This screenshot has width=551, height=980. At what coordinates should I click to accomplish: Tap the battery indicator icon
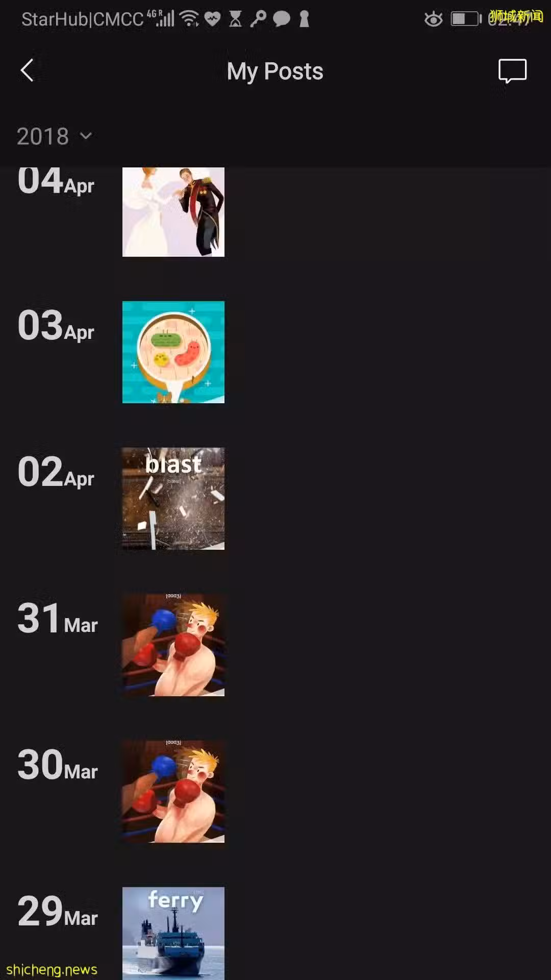[466, 19]
